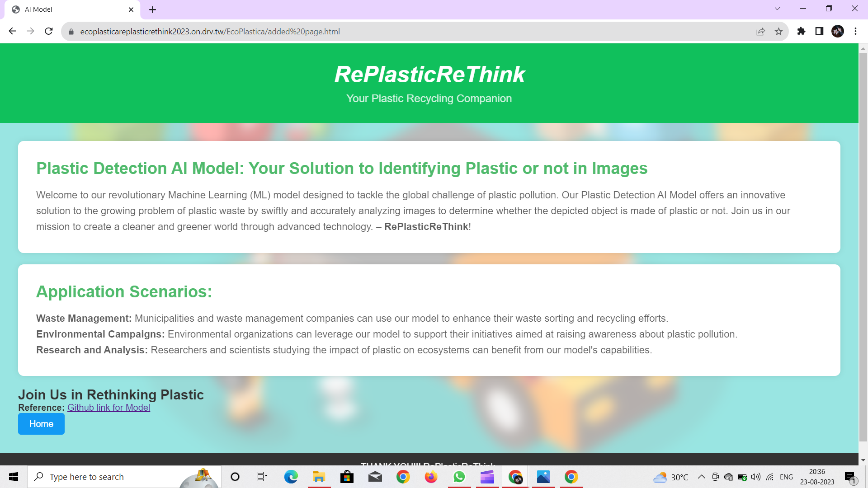
Task: Toggle Chrome side panel icon
Action: pyautogui.click(x=819, y=31)
